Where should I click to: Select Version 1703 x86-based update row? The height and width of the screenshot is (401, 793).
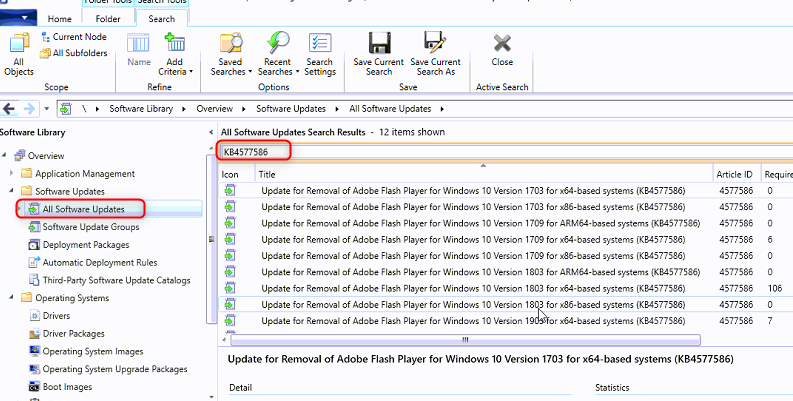506,207
